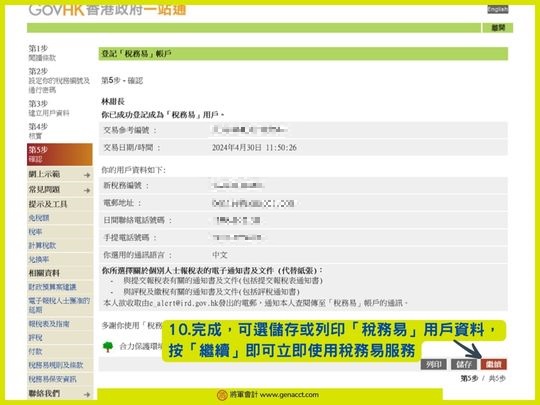Screen dimensions: 540x405
Task: Click the 新稅務編號 label
Action: coord(126,186)
